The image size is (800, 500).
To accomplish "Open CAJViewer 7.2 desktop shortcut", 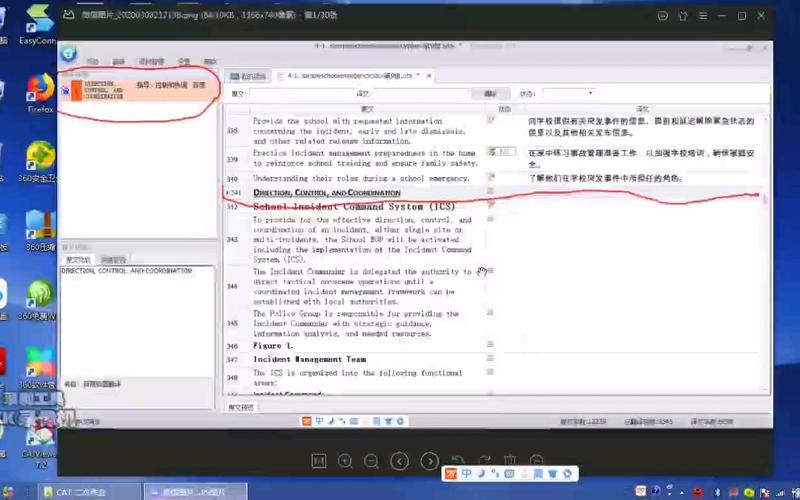I will 40,444.
